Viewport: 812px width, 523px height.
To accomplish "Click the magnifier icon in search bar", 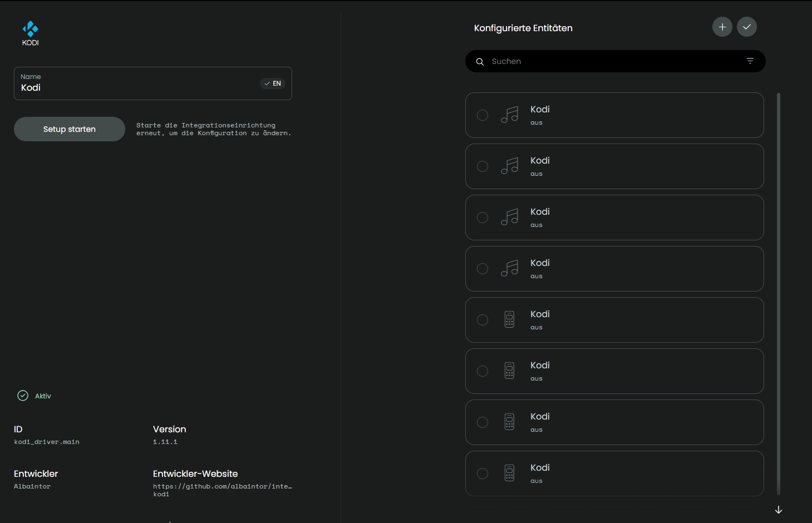I will tap(480, 62).
